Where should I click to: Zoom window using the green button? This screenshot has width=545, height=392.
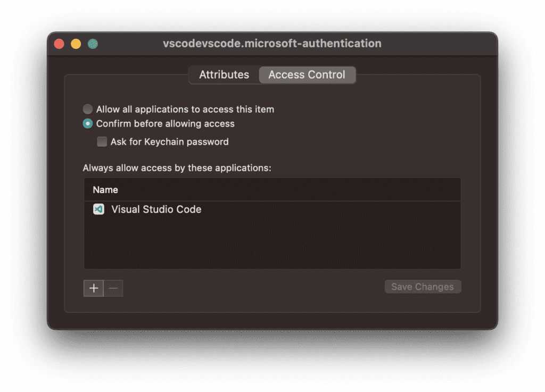click(93, 44)
